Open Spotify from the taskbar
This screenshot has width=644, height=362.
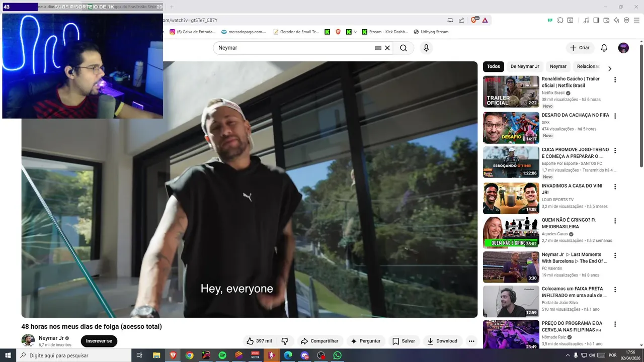[222, 355]
